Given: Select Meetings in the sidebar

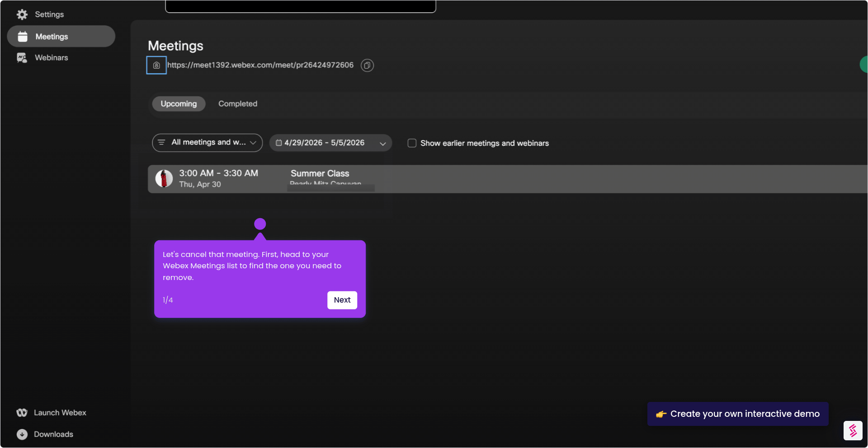Looking at the screenshot, I should coord(61,37).
